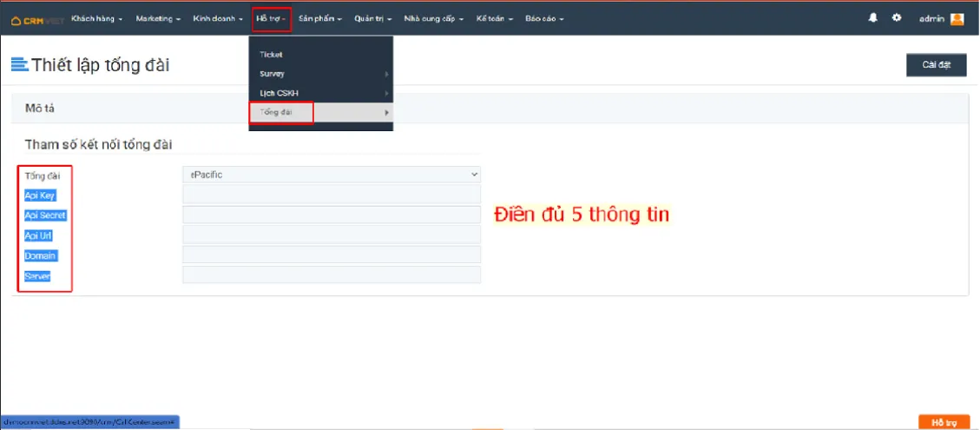Click the Api Secret input field
The image size is (980, 430).
click(332, 215)
